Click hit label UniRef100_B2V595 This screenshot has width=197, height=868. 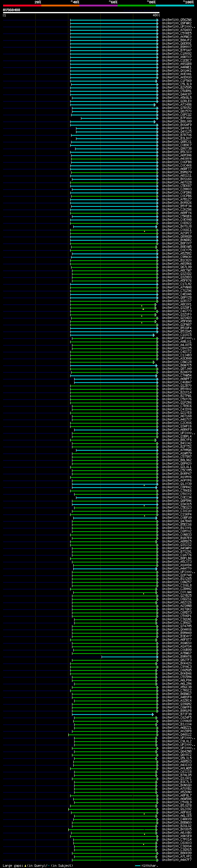coord(176,88)
